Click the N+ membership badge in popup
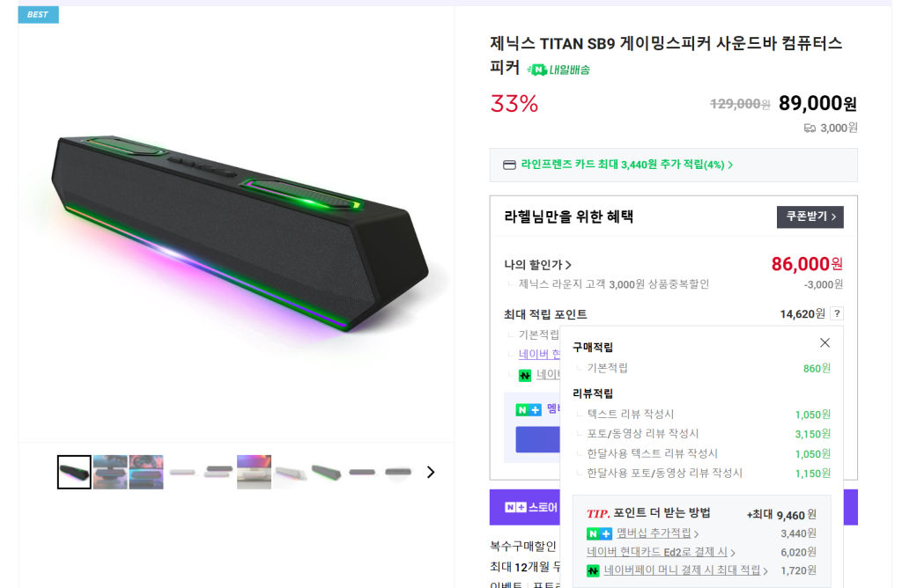Viewport: 902px width, 588px height. (x=599, y=533)
